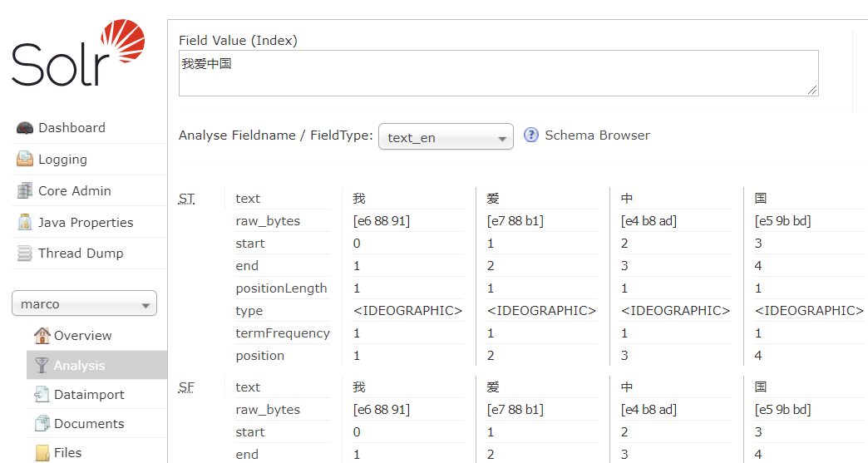The height and width of the screenshot is (463, 868).
Task: Click the Overview house icon
Action: [x=42, y=336]
